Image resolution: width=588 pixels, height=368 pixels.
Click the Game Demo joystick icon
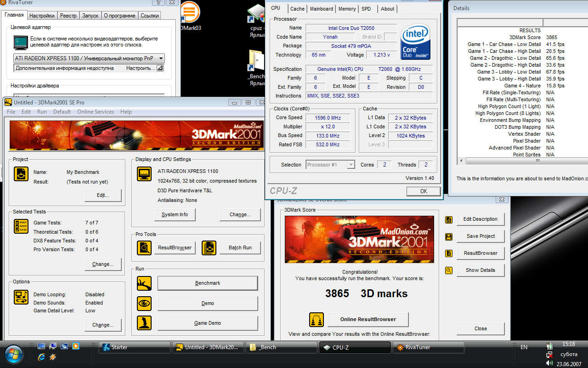point(144,323)
